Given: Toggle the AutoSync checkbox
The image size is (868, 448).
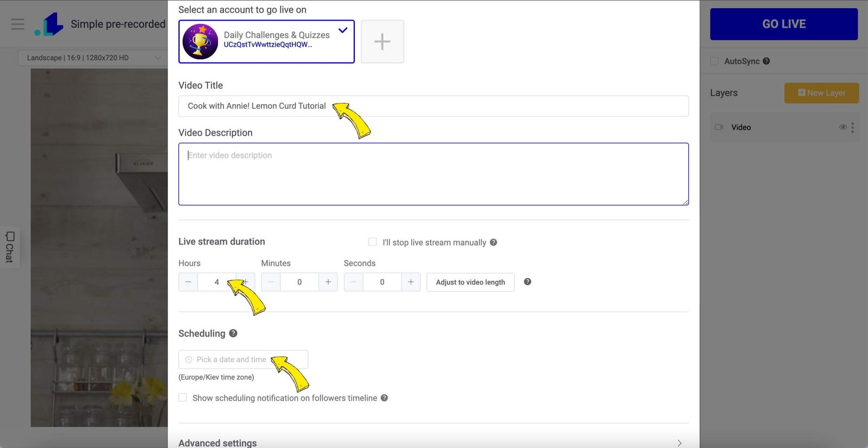Looking at the screenshot, I should [714, 61].
